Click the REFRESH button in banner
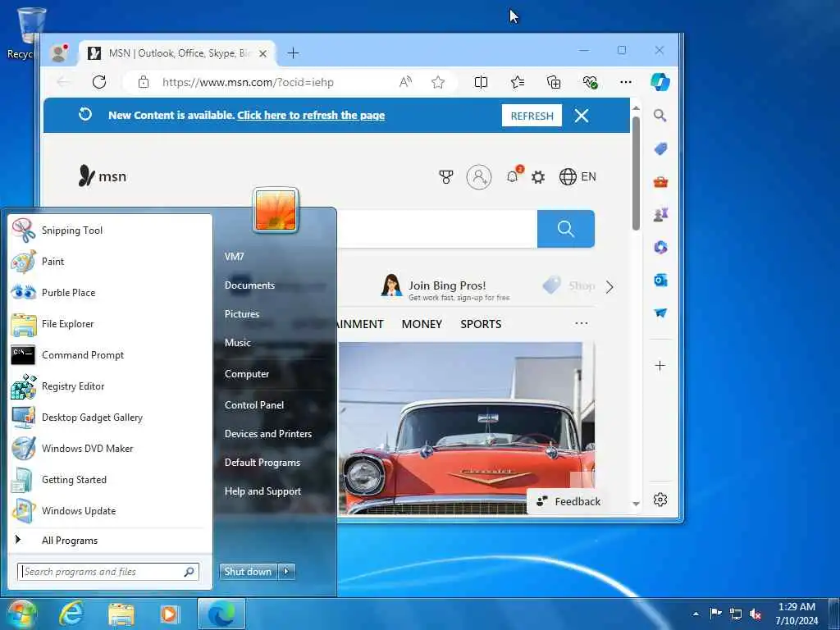Image resolution: width=840 pixels, height=630 pixels. tap(532, 116)
